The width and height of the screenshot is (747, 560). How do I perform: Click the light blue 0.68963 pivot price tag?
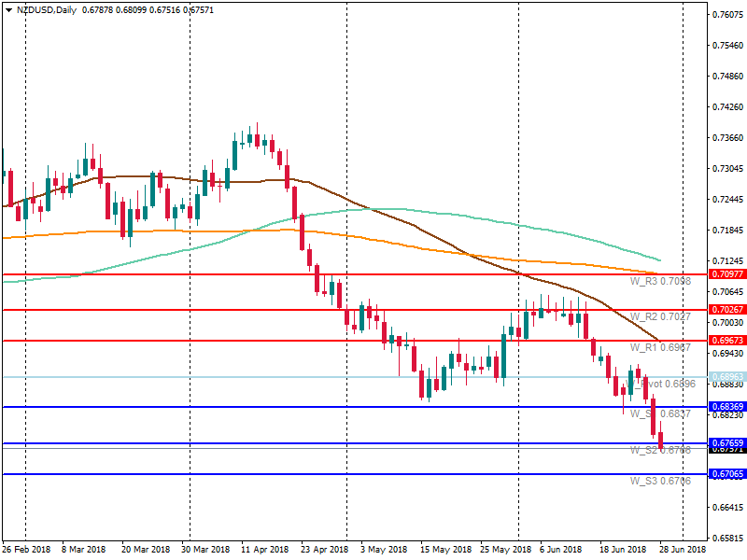pyautogui.click(x=726, y=376)
